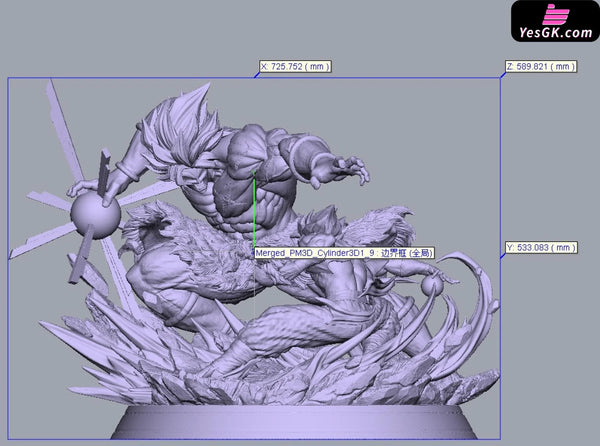This screenshot has width=600, height=446.
Task: Click the Merged_PM3D_Cylinder3D1_9 object label
Action: (x=344, y=253)
